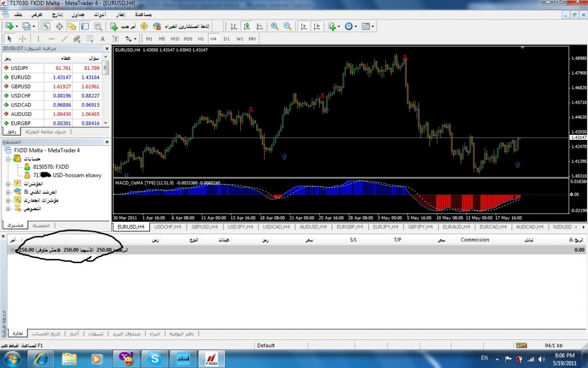The image size is (588, 368).
Task: Collapse the حسابات accounts tree node
Action: (x=8, y=159)
